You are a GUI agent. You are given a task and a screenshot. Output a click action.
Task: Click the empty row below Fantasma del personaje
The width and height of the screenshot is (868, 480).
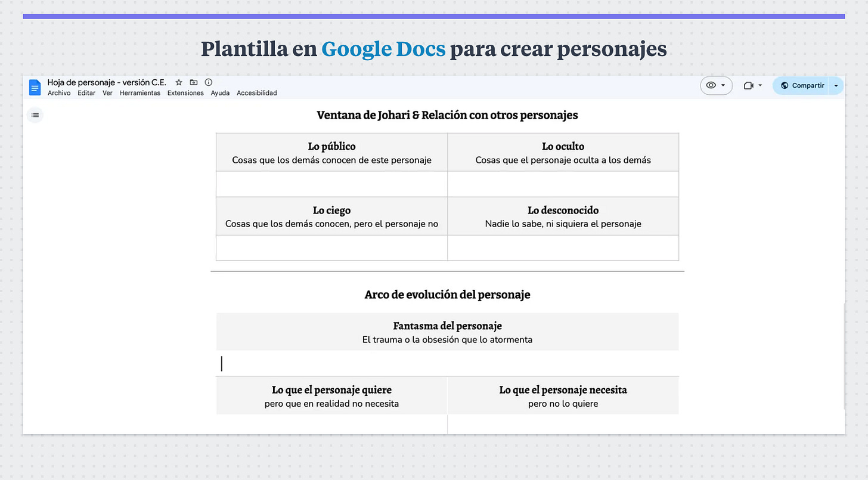pyautogui.click(x=447, y=364)
